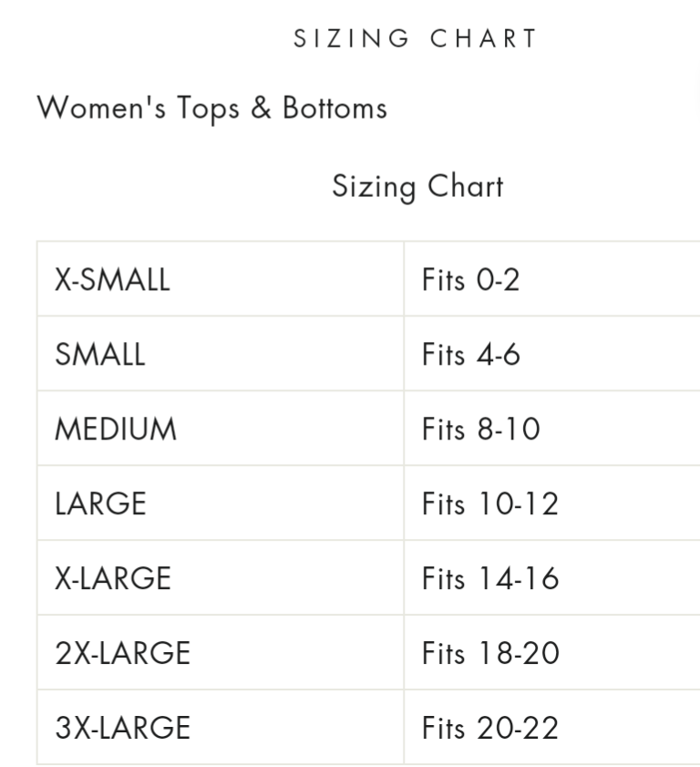The image size is (700, 767).
Task: Click the word Bottoms in the heading
Action: click(335, 109)
